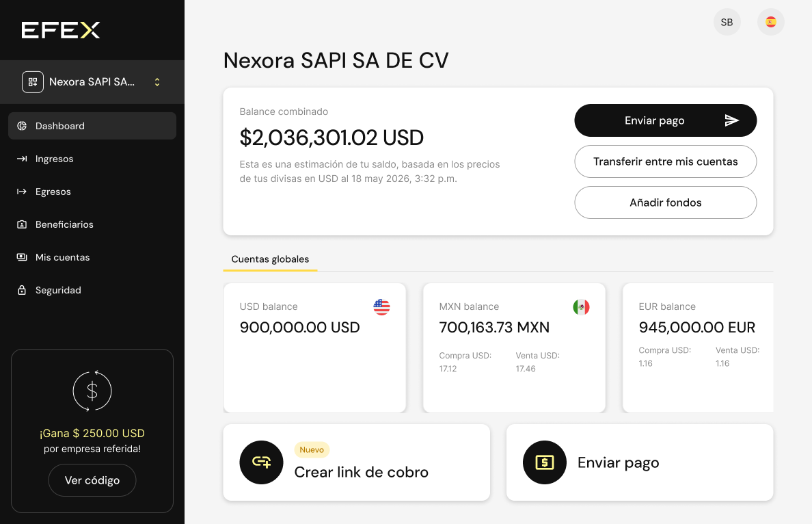812x524 pixels.
Task: Click the EFEX logo
Action: tap(61, 30)
